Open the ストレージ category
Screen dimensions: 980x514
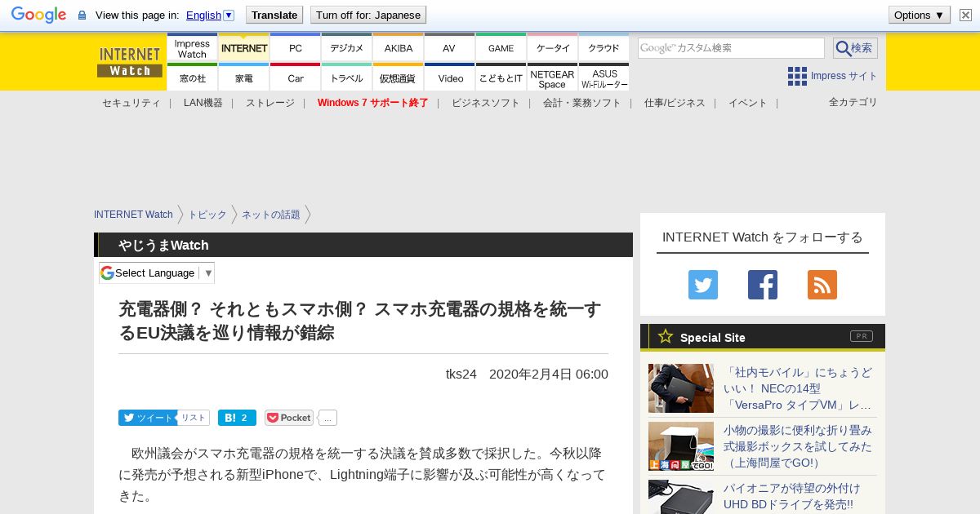[269, 103]
